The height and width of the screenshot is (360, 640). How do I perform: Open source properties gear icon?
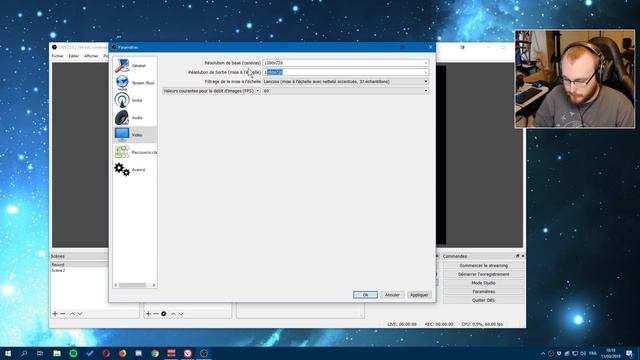coord(164,313)
